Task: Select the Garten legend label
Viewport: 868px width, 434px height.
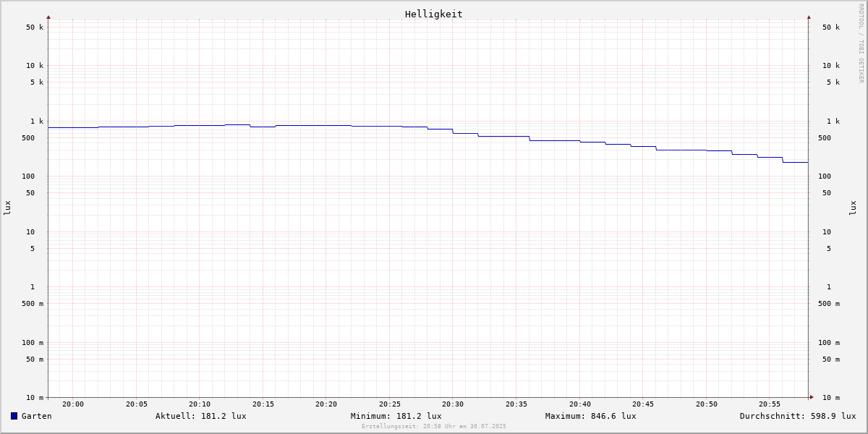Action: coord(36,416)
